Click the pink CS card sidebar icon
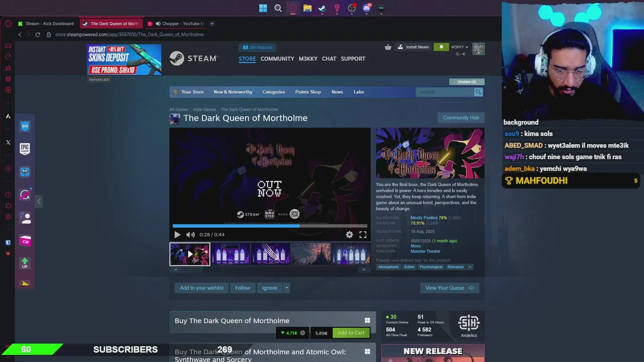 pyautogui.click(x=25, y=241)
